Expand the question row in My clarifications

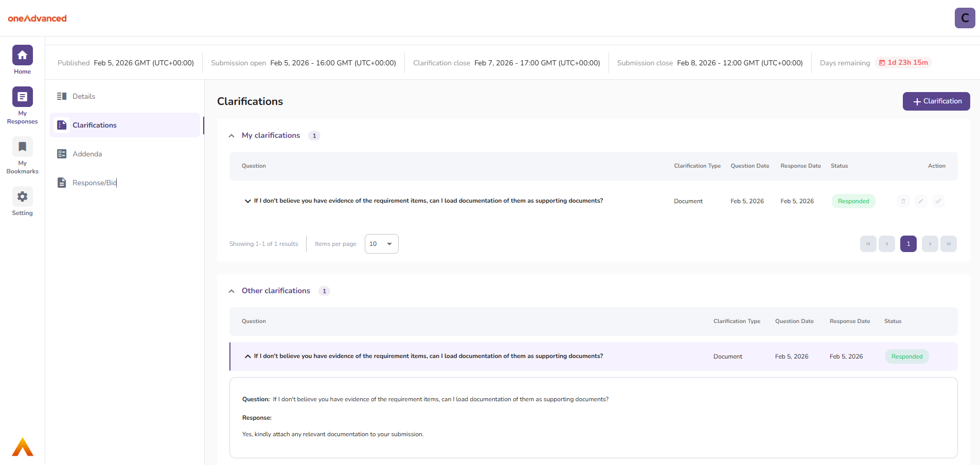[247, 201]
